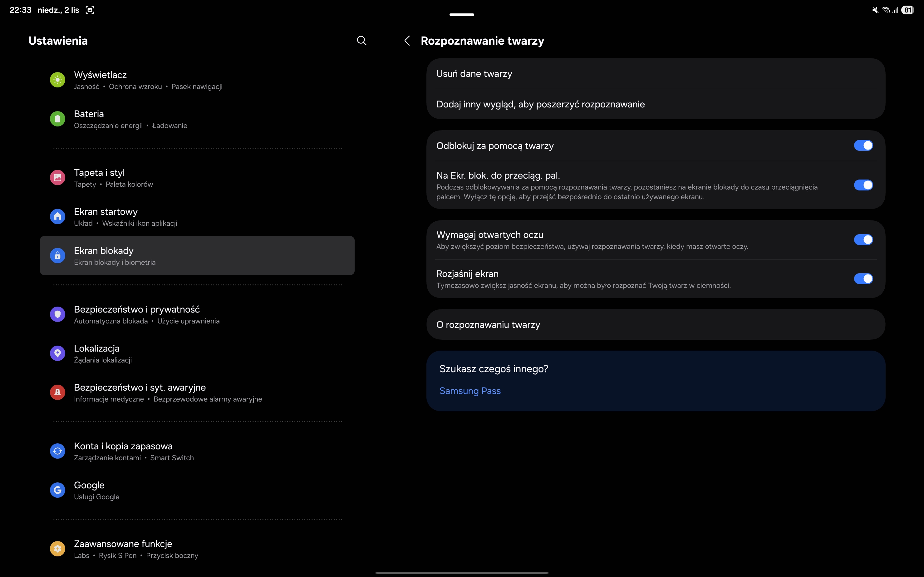The height and width of the screenshot is (577, 924).
Task: Open the green Wyświetlacz sun icon
Action: pos(58,80)
